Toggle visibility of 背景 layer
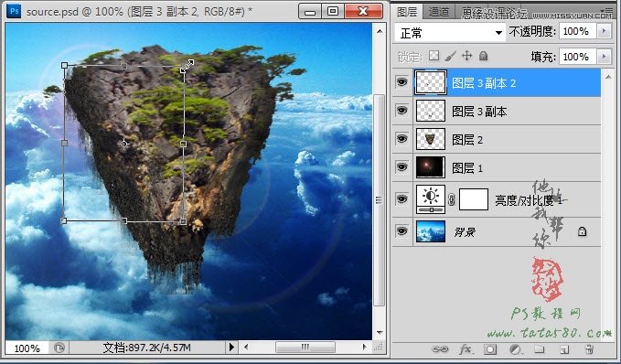Screen dimensions: 621x364 coord(402,230)
